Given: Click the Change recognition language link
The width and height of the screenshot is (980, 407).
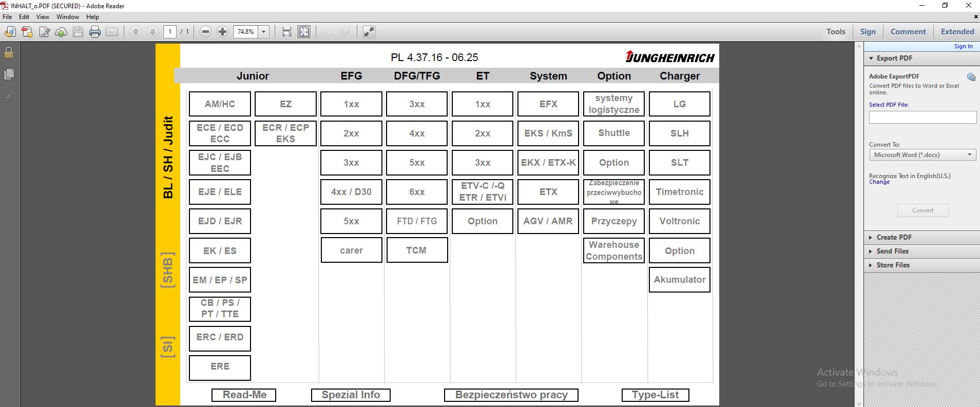Looking at the screenshot, I should point(879,182).
